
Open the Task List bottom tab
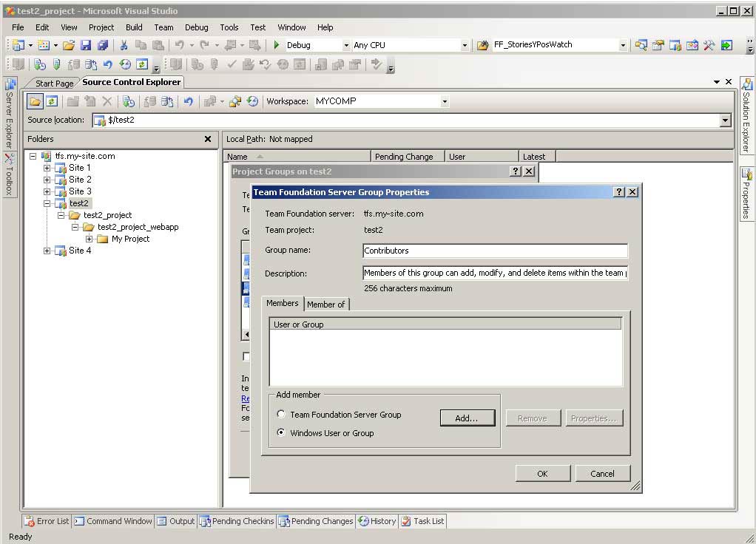click(x=423, y=521)
